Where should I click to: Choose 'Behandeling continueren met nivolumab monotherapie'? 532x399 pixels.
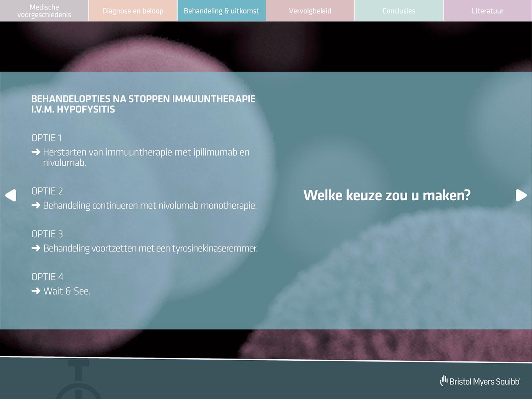pyautogui.click(x=150, y=205)
